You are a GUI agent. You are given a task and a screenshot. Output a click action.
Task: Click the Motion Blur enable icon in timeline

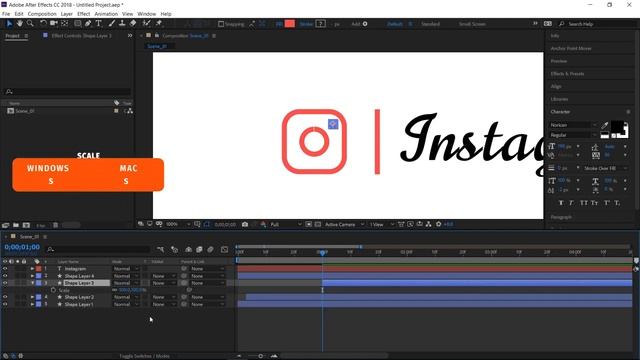click(210, 249)
